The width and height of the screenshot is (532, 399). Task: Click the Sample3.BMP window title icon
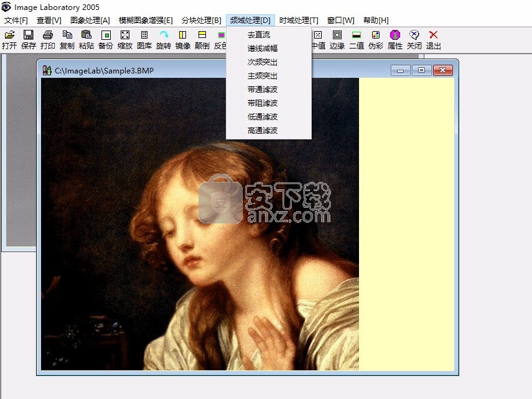click(x=47, y=70)
